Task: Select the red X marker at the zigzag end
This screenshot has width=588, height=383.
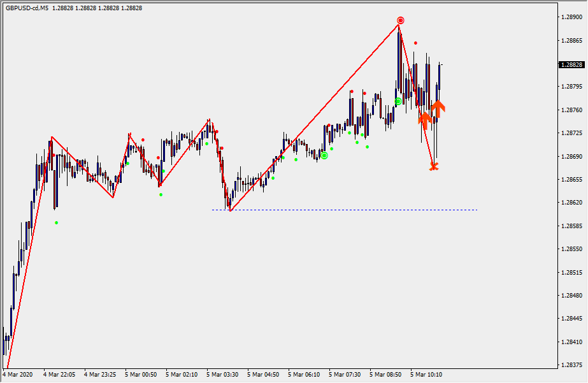Action: [x=434, y=167]
